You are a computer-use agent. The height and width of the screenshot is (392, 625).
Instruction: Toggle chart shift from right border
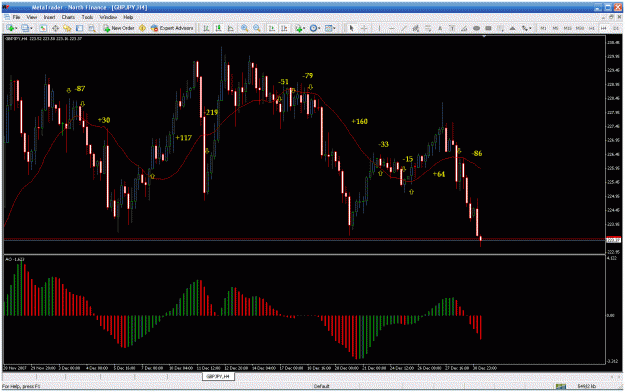tap(284, 28)
